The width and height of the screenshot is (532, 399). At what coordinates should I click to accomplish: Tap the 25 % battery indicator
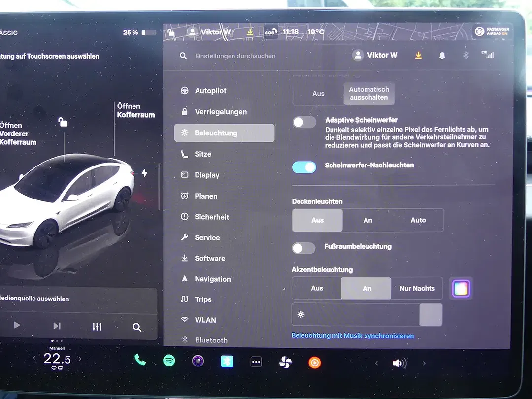(x=139, y=33)
